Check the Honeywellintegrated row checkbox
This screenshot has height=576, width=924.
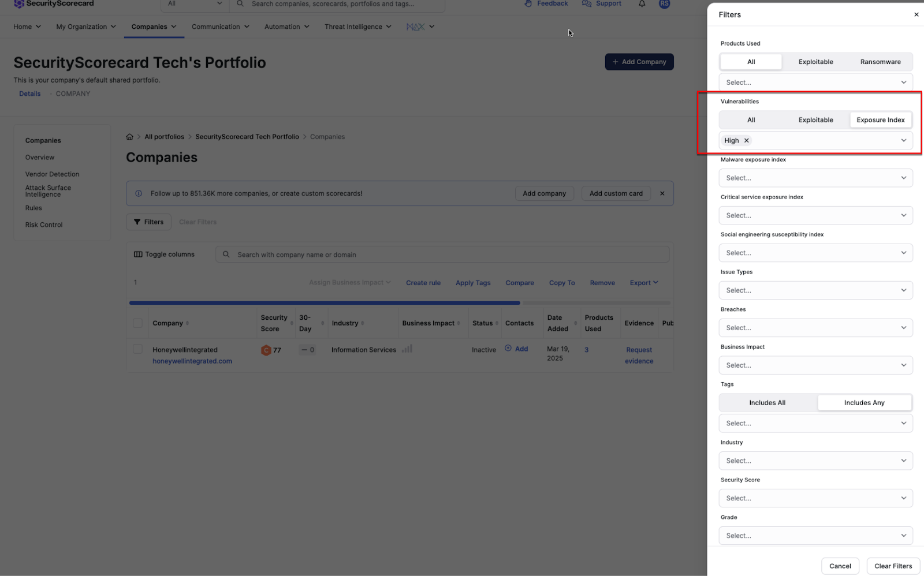(x=137, y=349)
